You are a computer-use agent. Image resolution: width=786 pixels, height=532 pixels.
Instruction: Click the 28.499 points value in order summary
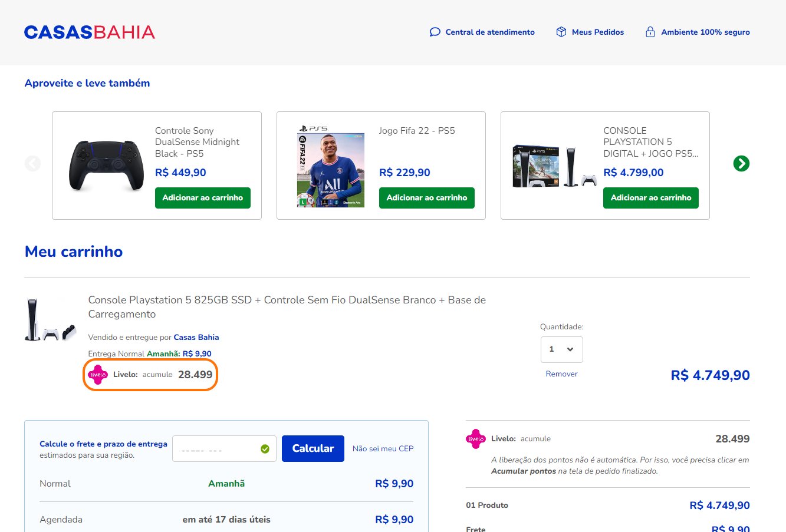[732, 439]
